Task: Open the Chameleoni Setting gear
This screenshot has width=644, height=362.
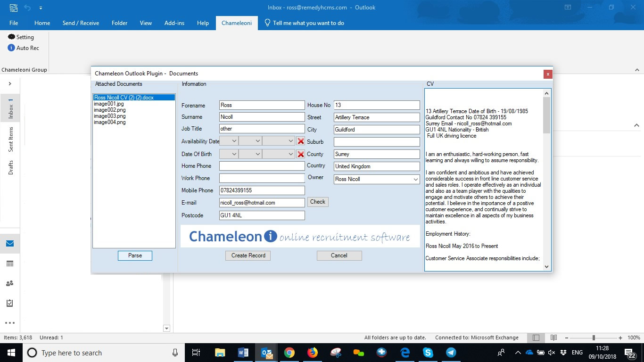Action: (11, 37)
